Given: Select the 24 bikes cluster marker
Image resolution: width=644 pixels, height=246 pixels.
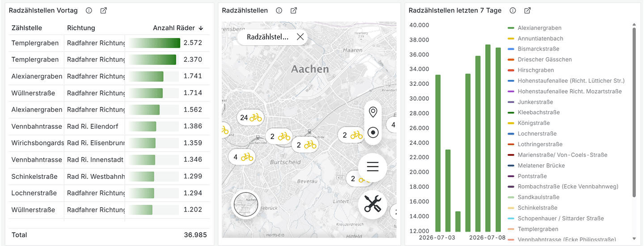Looking at the screenshot, I should point(250,118).
